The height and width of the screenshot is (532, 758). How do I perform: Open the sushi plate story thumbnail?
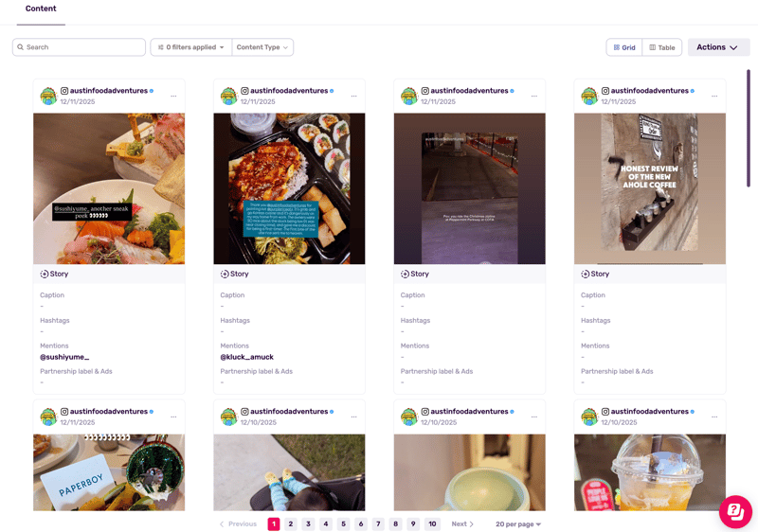click(x=109, y=188)
